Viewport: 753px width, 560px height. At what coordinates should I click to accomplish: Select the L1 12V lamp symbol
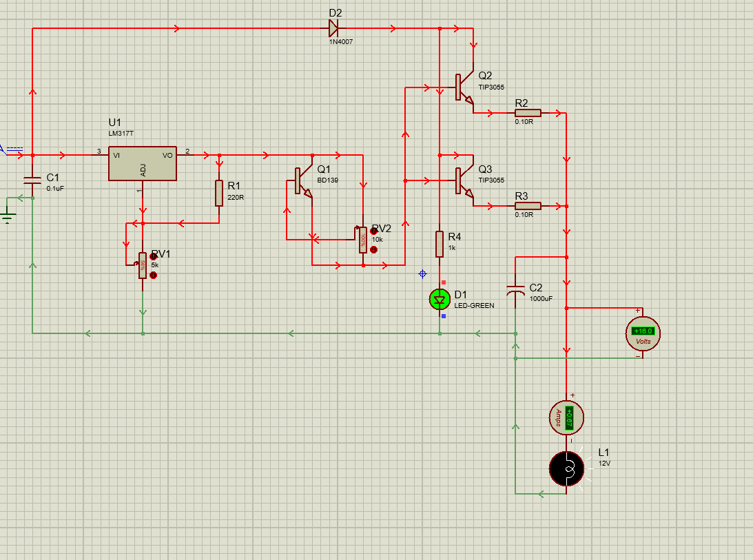pos(567,469)
